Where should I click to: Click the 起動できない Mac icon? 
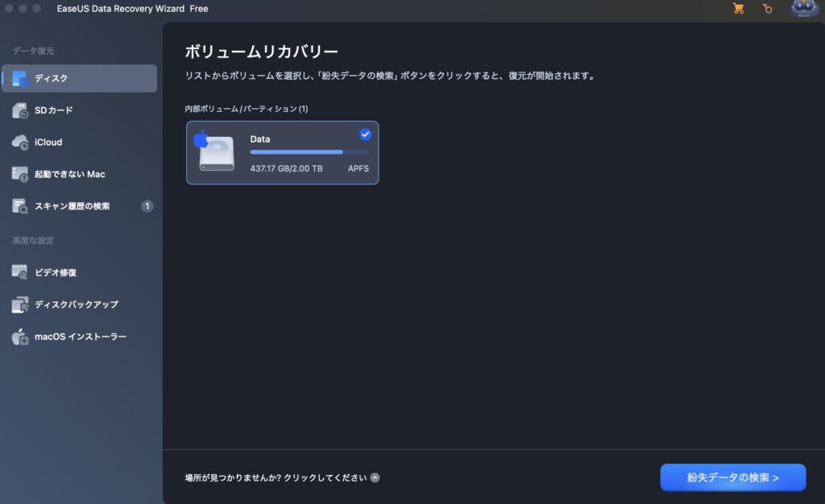coord(20,174)
